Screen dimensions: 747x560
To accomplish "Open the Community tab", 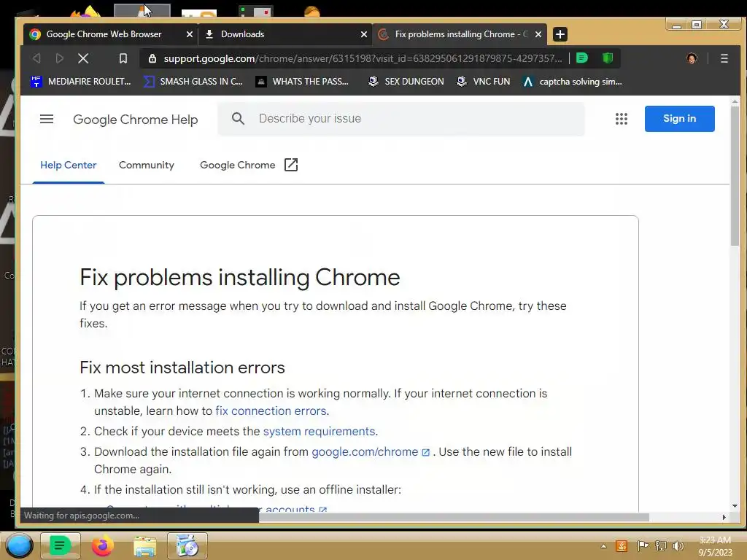I will 146,166.
